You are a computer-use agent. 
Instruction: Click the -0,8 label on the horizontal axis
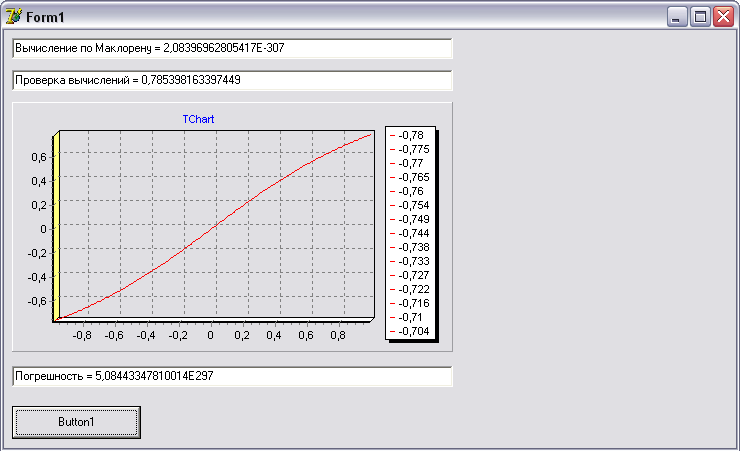coord(82,335)
